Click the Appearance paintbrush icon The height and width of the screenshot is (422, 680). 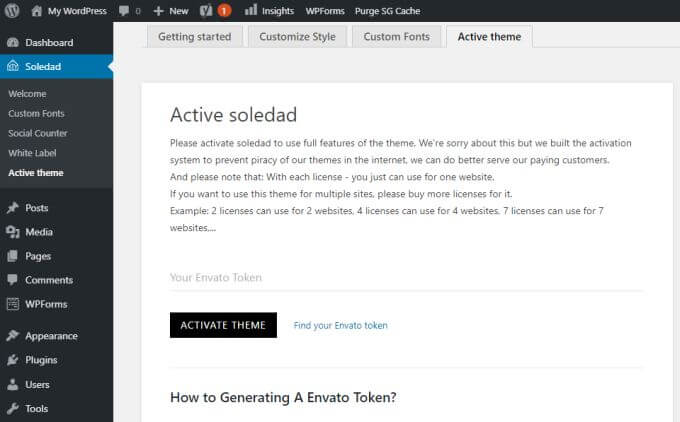pyautogui.click(x=12, y=336)
